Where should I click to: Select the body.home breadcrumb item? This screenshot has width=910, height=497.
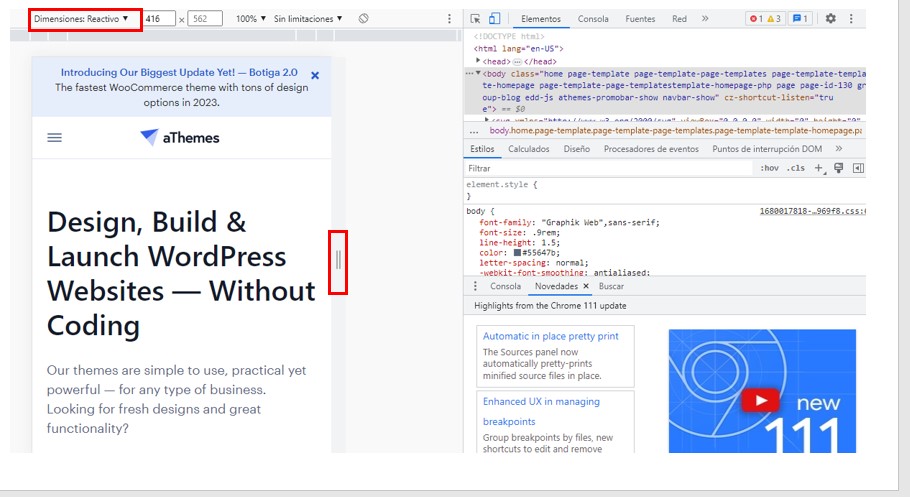pos(676,131)
